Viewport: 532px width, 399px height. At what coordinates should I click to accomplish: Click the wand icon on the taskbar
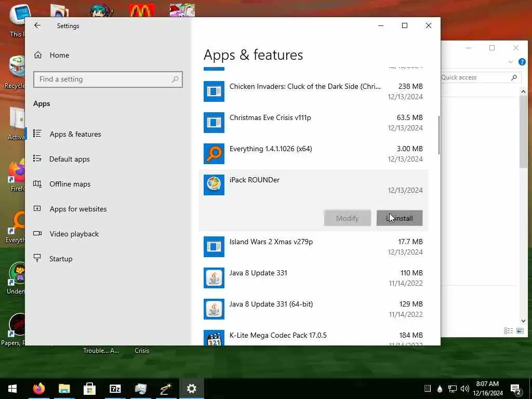pos(166,389)
